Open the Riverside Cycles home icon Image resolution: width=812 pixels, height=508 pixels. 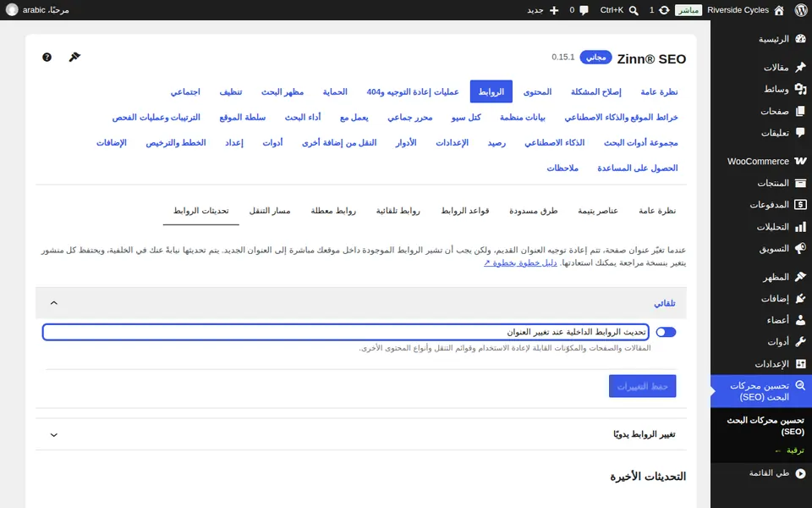point(779,10)
